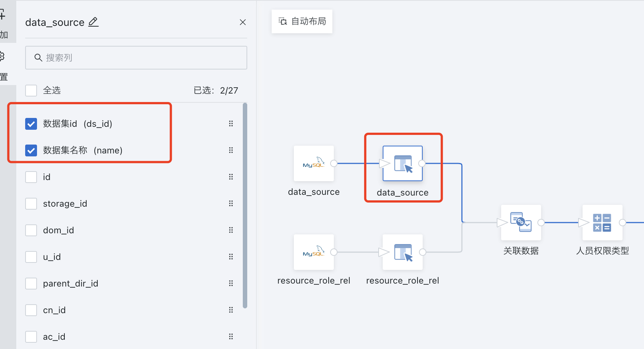
Task: Click the output port of 关联数据 node
Action: [x=541, y=223]
